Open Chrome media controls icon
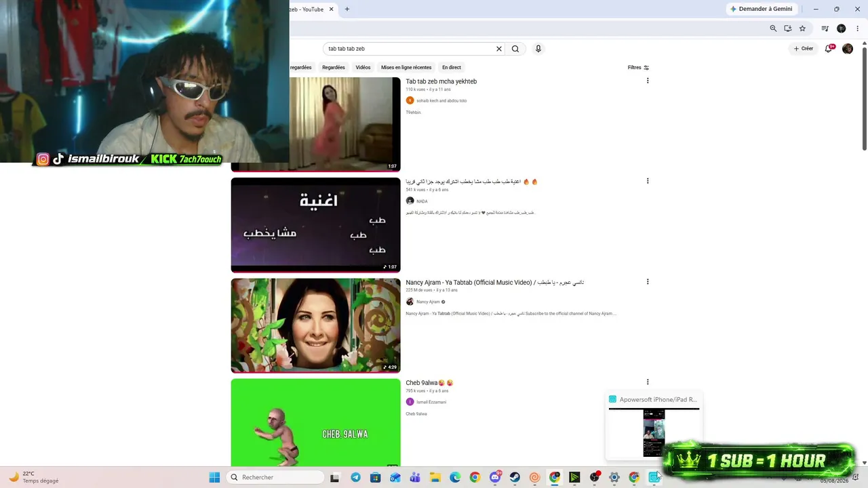This screenshot has height=488, width=868. tap(825, 28)
